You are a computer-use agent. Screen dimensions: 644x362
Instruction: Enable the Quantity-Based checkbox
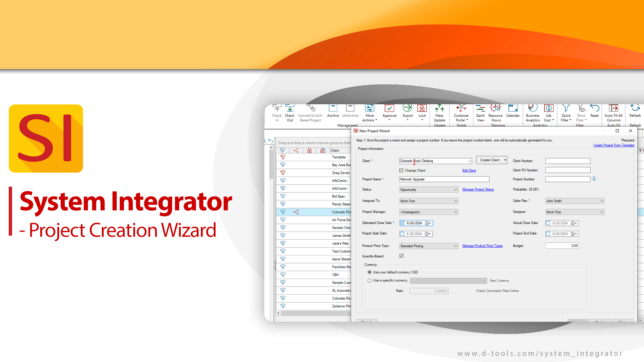(401, 256)
